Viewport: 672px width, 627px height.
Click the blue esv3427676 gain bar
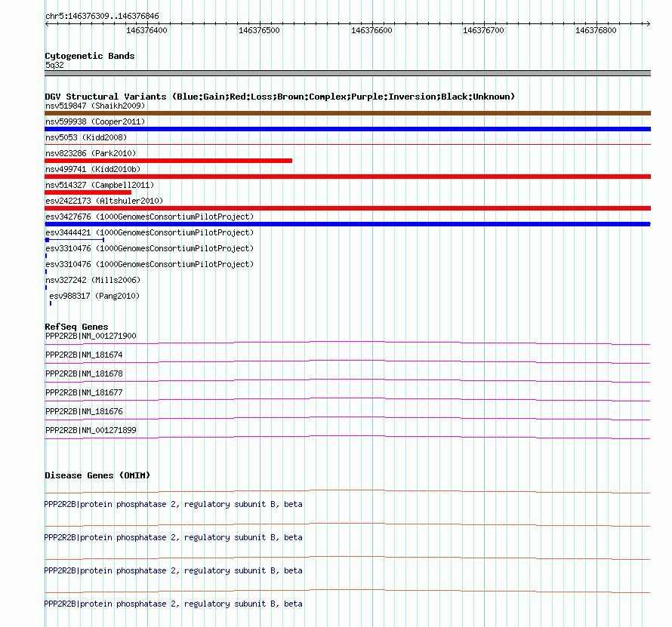pos(347,224)
